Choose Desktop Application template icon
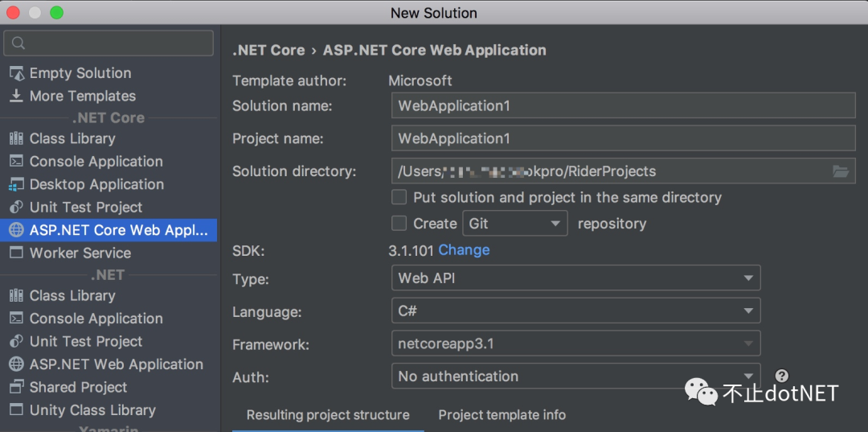Image resolution: width=868 pixels, height=432 pixels. [16, 184]
